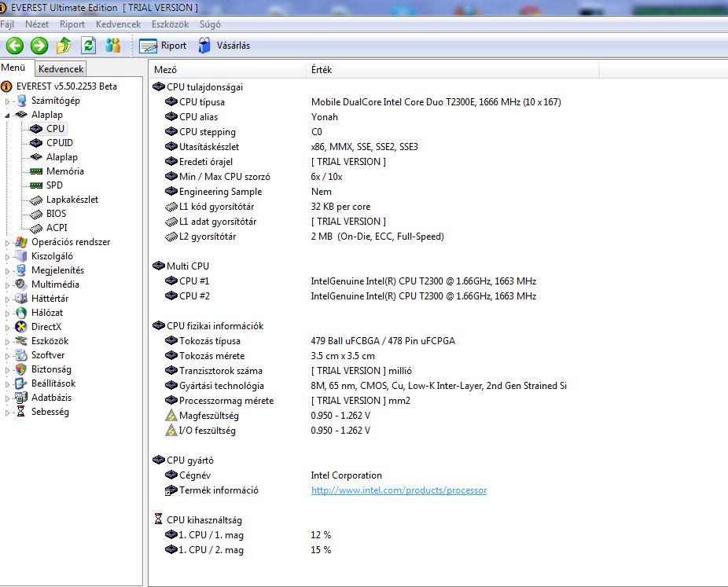Select the Számítógép computer icon

tap(21, 101)
